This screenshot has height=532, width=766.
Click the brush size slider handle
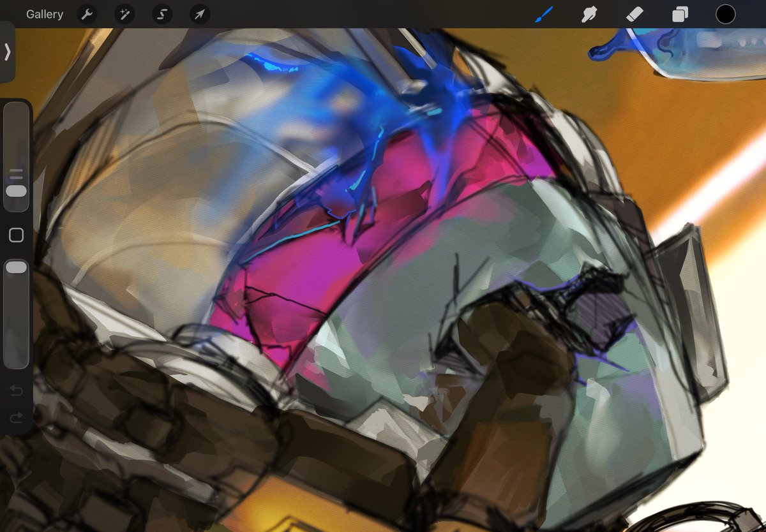(17, 191)
